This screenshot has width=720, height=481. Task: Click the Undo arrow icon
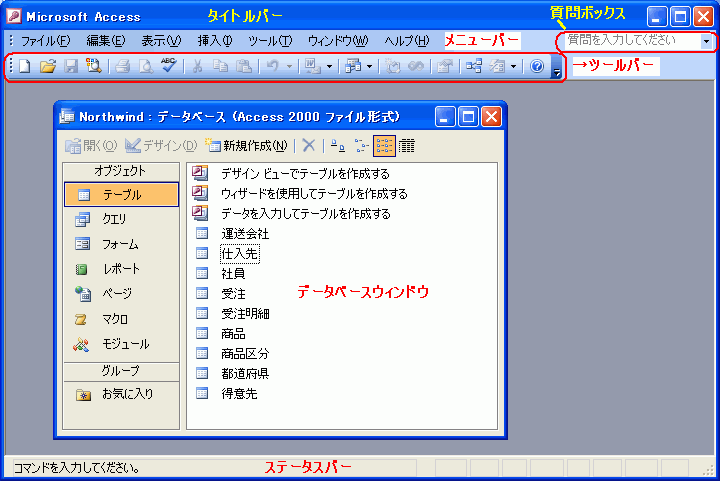pos(273,67)
